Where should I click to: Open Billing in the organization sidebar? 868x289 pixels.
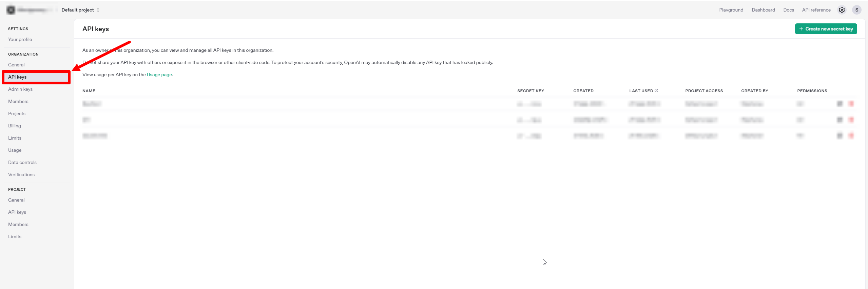tap(15, 126)
